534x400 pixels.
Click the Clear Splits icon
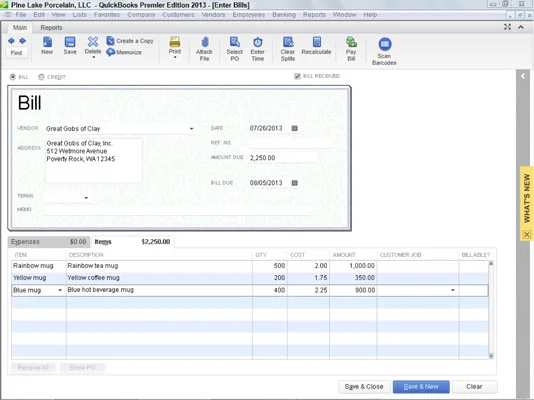point(288,42)
